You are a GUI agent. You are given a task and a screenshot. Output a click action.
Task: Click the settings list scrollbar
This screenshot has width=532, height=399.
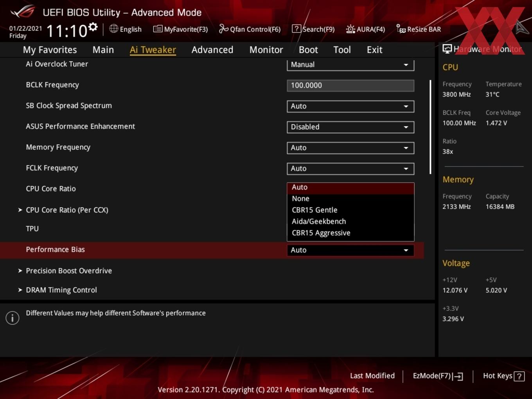(430, 127)
